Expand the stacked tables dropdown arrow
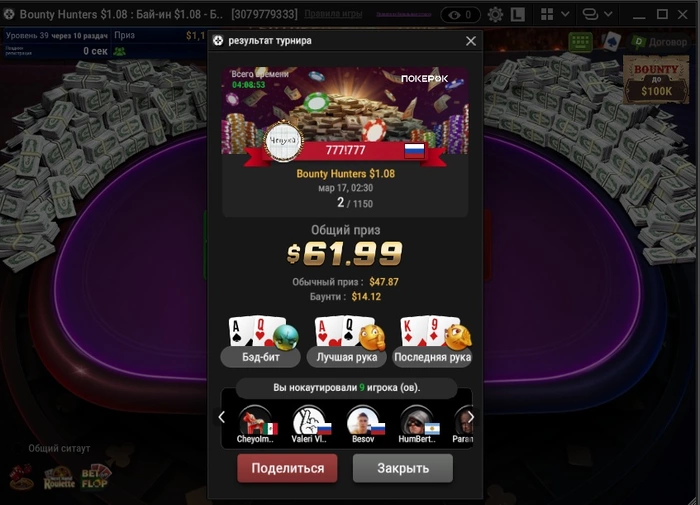700x505 pixels. (607, 14)
